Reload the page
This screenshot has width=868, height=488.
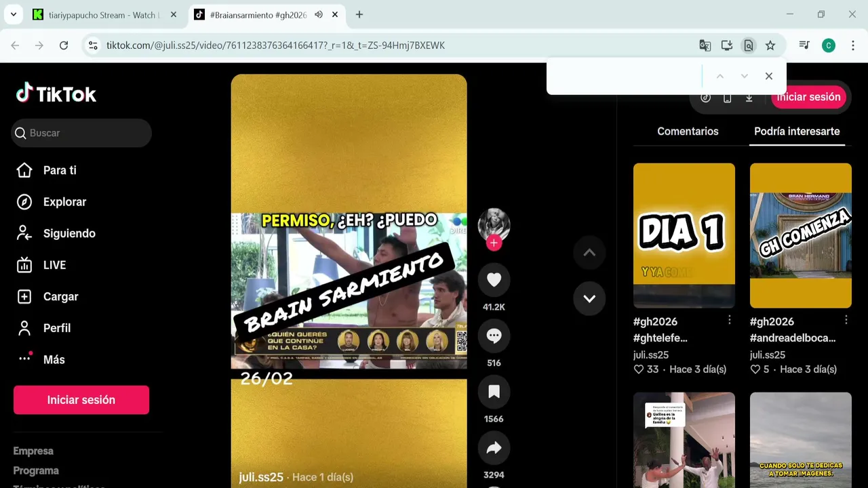click(64, 45)
